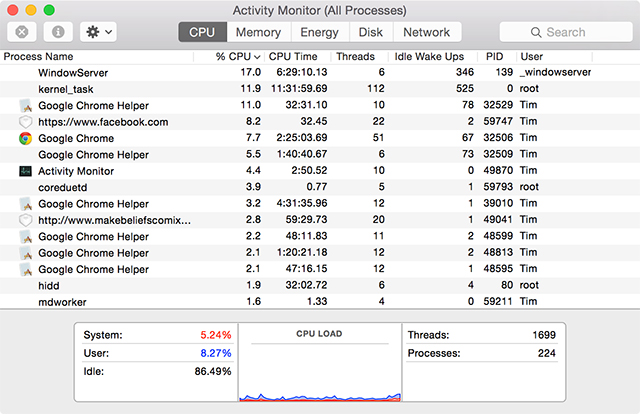
Task: Click CPU time value 11:31:59.69
Action: click(x=299, y=89)
